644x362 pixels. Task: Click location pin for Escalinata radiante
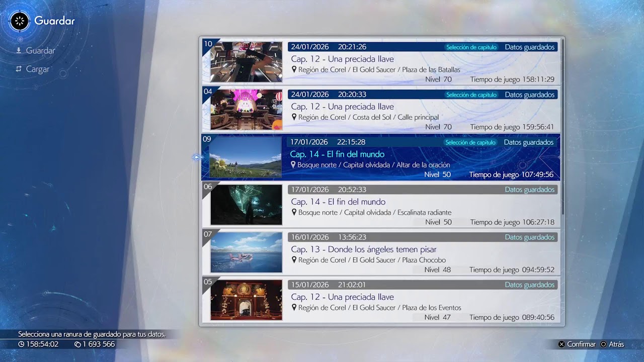(294, 212)
